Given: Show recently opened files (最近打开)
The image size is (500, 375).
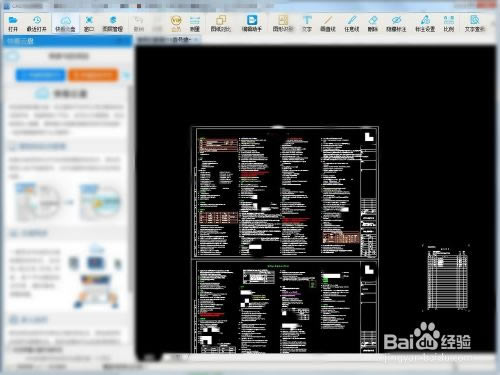Looking at the screenshot, I should [x=37, y=23].
